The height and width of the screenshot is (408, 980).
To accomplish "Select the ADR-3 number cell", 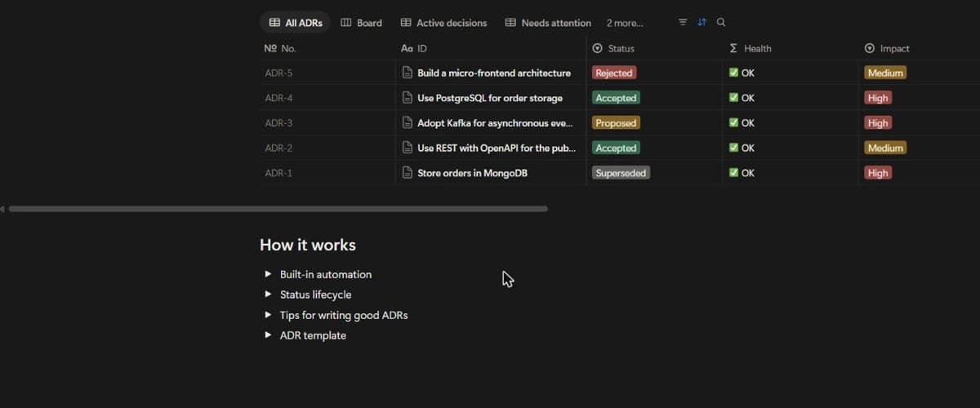I will tap(327, 123).
